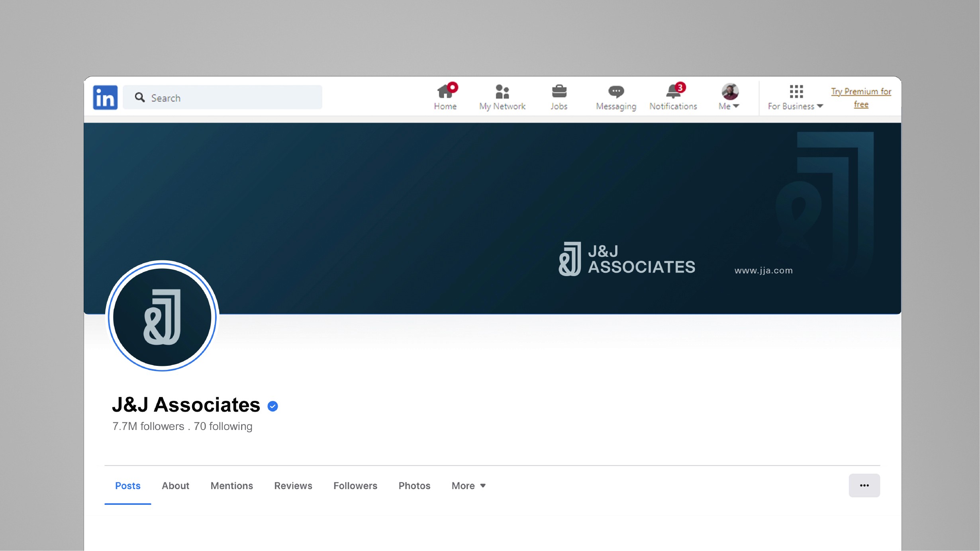Image resolution: width=980 pixels, height=551 pixels.
Task: Expand the Me profile dropdown
Action: pos(730,97)
